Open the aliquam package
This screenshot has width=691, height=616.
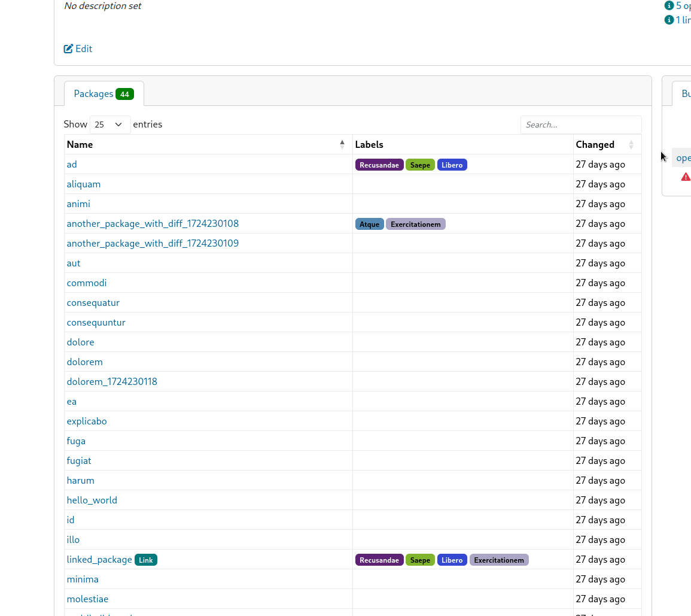84,184
